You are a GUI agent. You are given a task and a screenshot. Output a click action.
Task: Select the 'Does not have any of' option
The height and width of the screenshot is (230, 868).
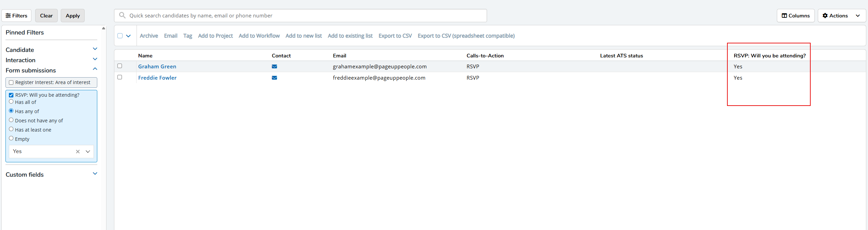point(11,120)
